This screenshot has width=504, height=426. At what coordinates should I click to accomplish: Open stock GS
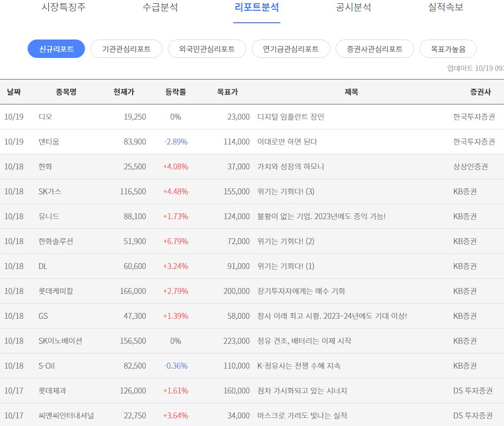[43, 316]
